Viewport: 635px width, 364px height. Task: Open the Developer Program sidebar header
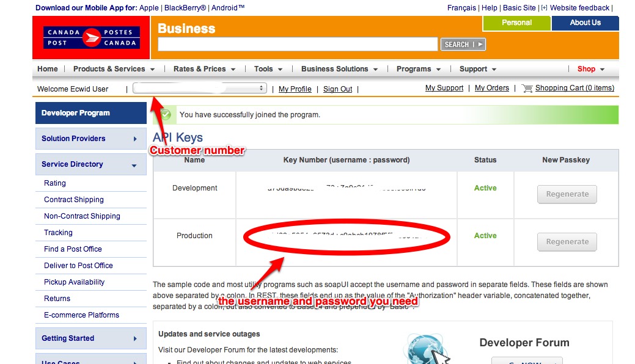pyautogui.click(x=91, y=113)
